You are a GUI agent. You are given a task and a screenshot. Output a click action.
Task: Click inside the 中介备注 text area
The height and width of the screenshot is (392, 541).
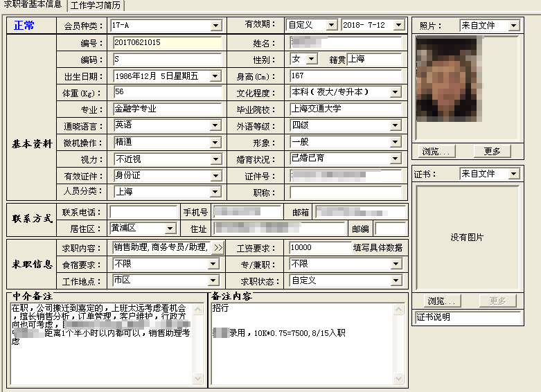tap(102, 344)
